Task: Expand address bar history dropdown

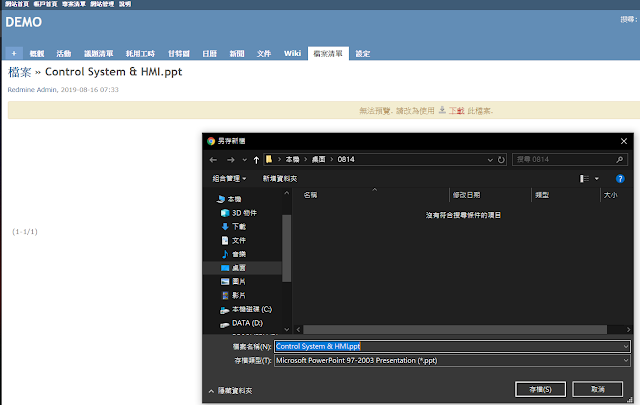Action: point(490,160)
